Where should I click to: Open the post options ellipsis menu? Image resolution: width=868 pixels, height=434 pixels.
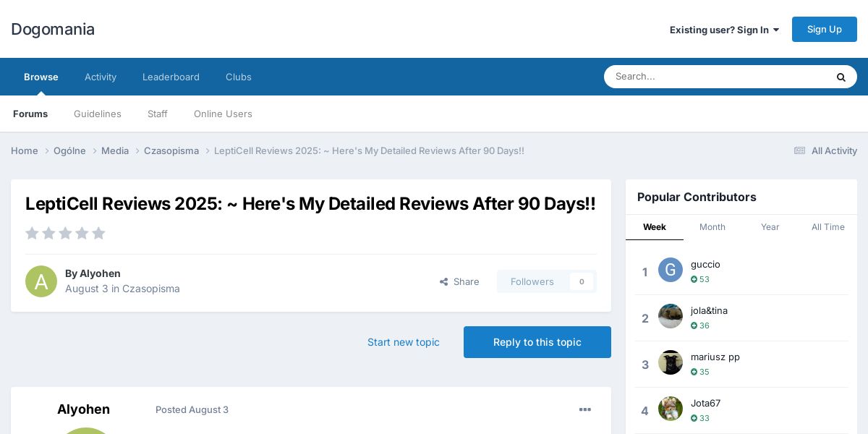point(585,409)
